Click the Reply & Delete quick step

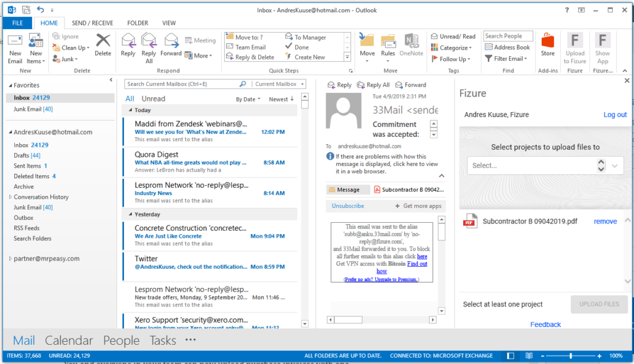250,58
